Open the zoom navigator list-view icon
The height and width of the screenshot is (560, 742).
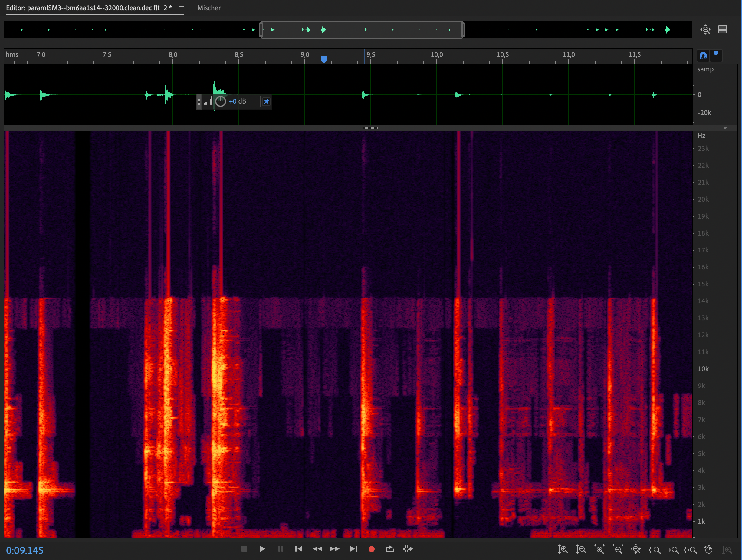click(x=723, y=30)
